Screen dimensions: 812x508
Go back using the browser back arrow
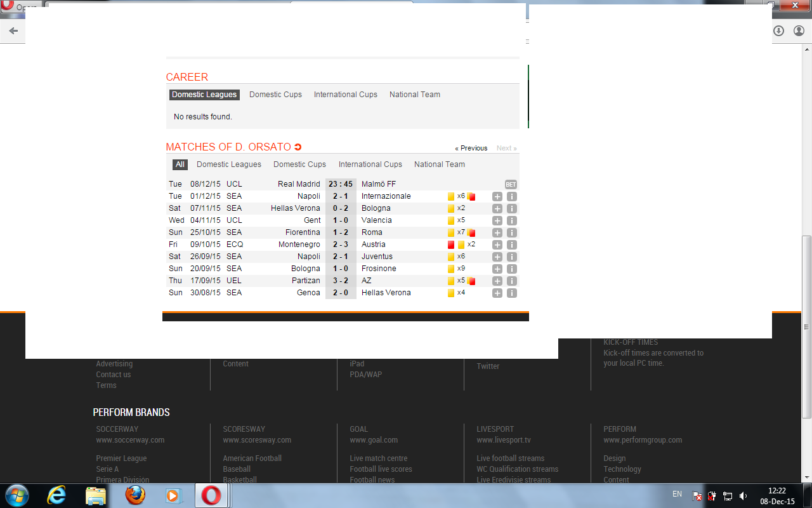click(13, 30)
